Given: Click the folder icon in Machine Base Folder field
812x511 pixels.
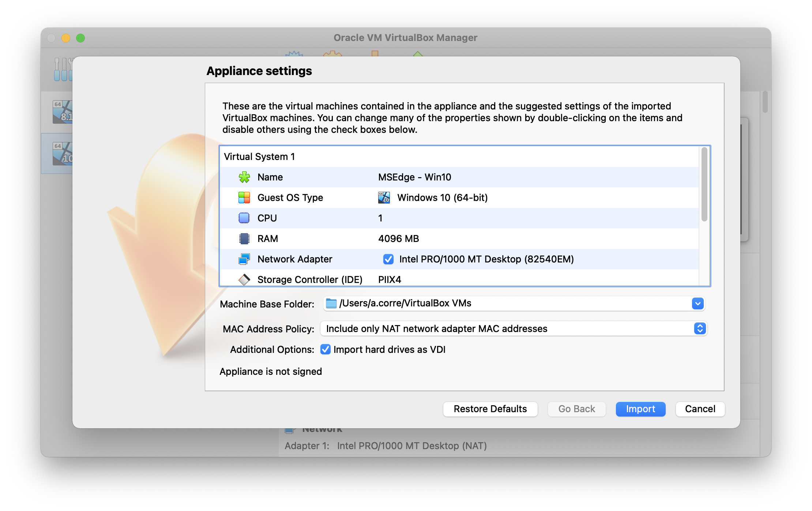Looking at the screenshot, I should pyautogui.click(x=330, y=303).
